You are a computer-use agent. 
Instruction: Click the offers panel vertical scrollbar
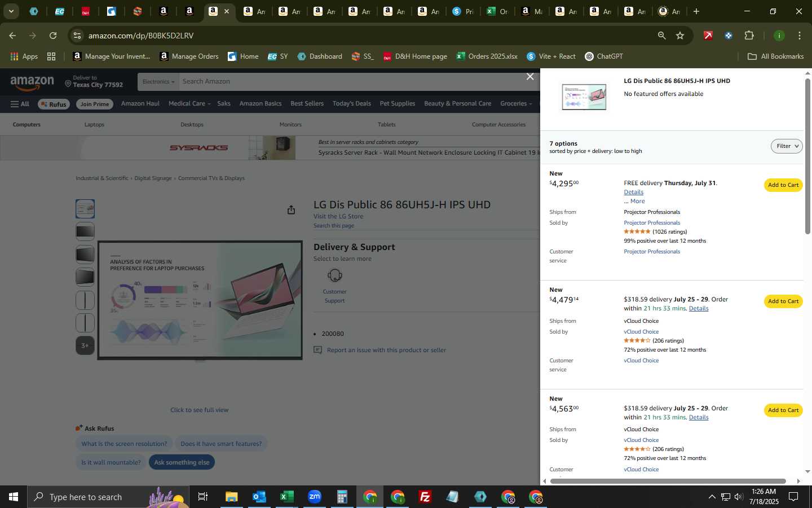[807, 156]
